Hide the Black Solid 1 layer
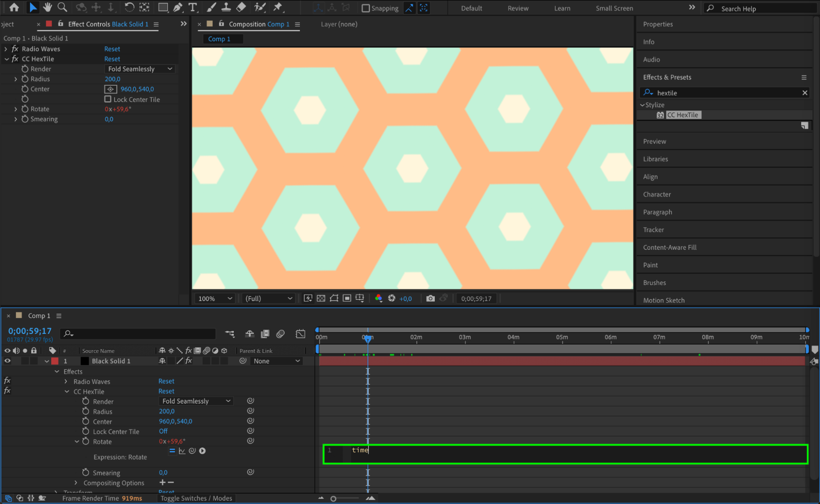 pyautogui.click(x=7, y=361)
